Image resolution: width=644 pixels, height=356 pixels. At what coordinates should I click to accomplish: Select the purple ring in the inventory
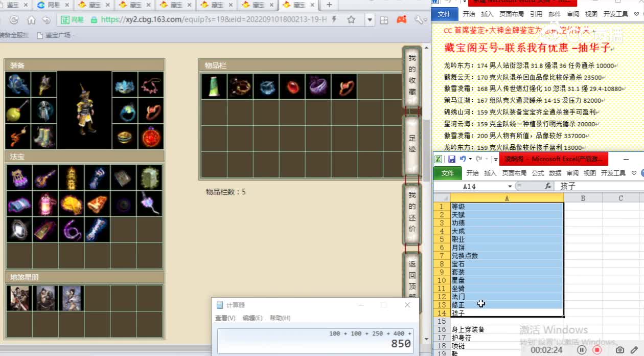pyautogui.click(x=318, y=86)
